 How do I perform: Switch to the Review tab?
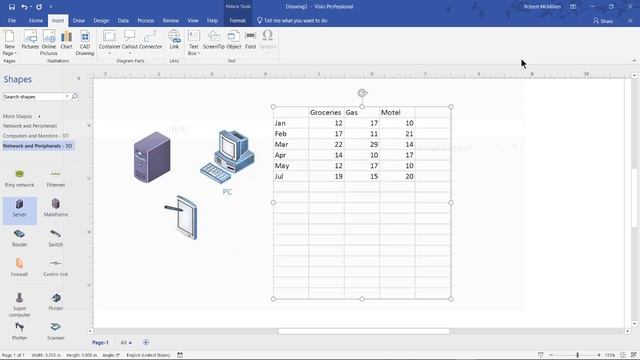pos(170,20)
